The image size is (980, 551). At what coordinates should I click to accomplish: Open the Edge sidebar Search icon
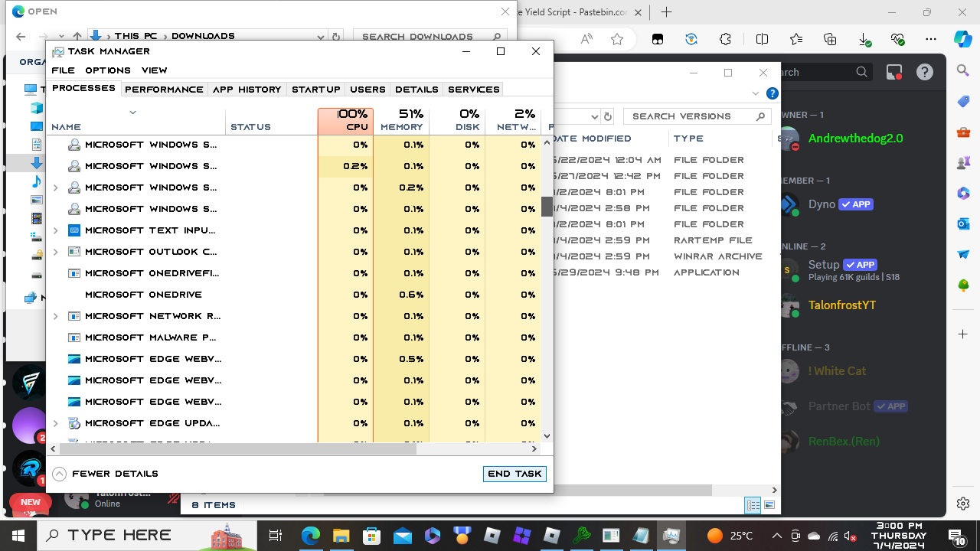pos(963,70)
